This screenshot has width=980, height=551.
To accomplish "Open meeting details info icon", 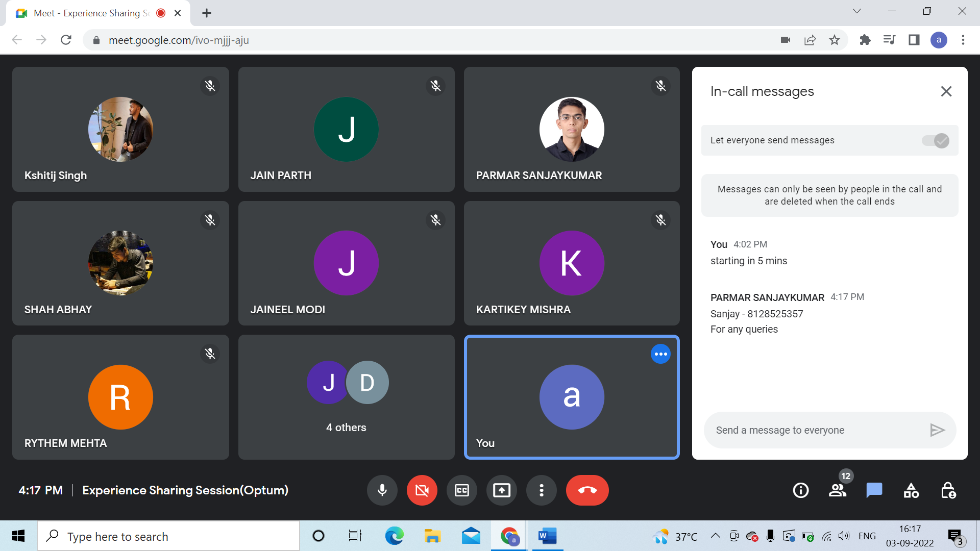I will [x=800, y=490].
